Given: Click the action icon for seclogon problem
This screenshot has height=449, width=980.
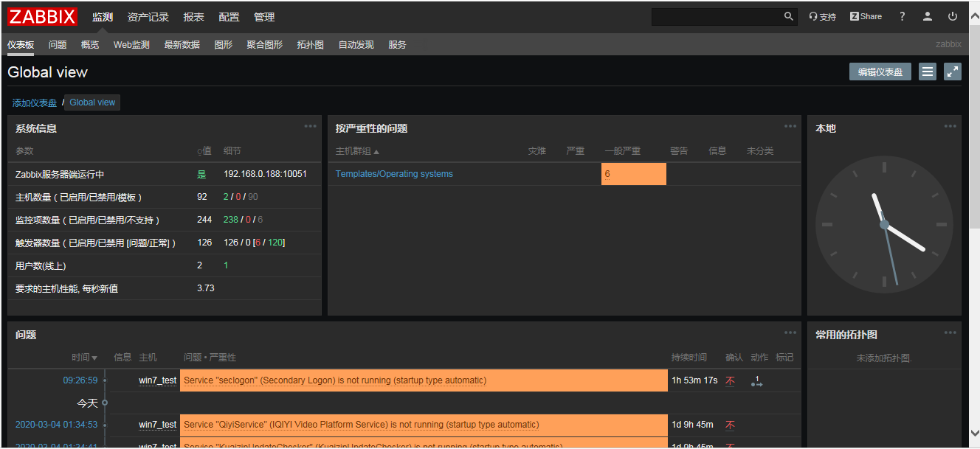Looking at the screenshot, I should click(756, 381).
